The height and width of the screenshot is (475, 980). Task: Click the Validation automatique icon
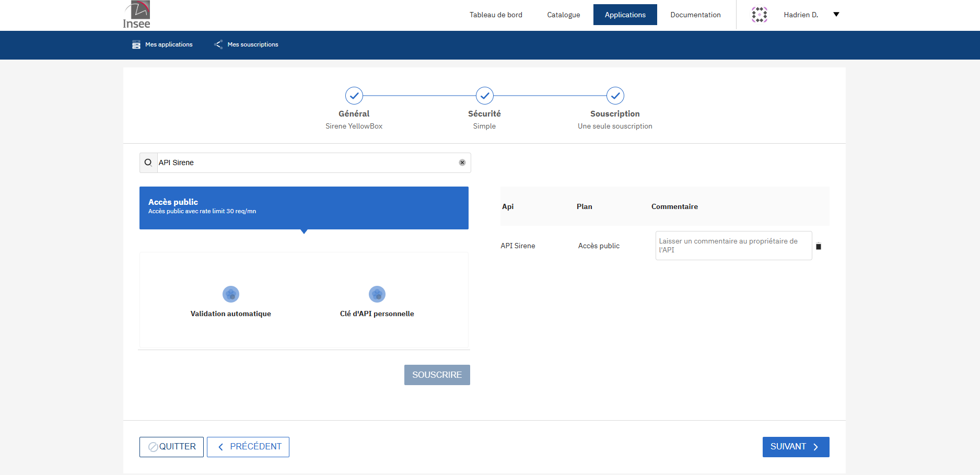coord(230,294)
